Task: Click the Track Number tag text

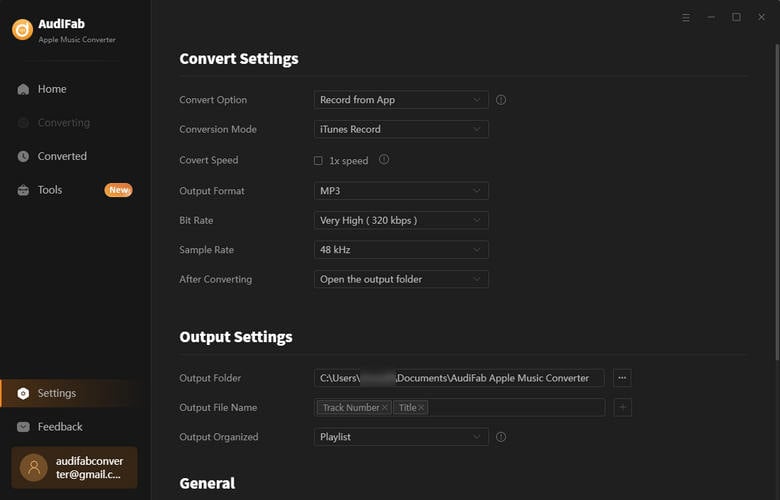Action: pyautogui.click(x=351, y=407)
